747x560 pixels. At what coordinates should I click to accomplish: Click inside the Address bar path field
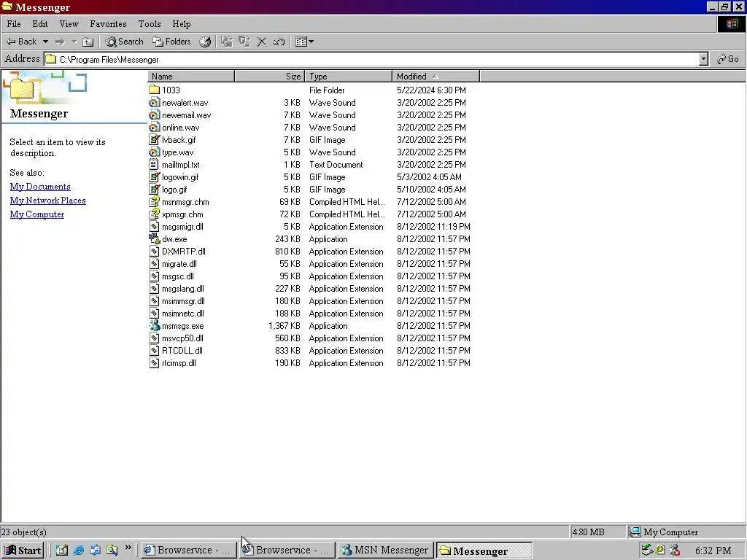click(x=371, y=60)
